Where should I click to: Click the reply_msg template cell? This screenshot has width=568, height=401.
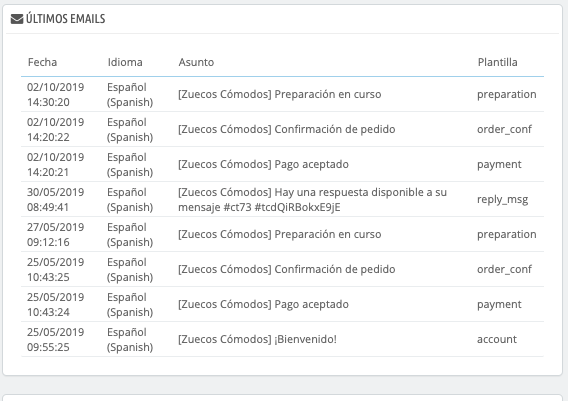(x=502, y=200)
